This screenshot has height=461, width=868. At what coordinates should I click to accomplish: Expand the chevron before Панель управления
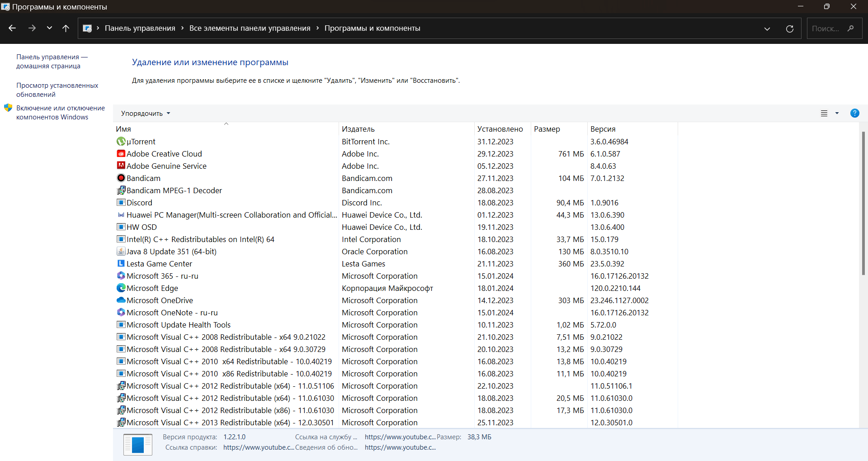click(98, 28)
